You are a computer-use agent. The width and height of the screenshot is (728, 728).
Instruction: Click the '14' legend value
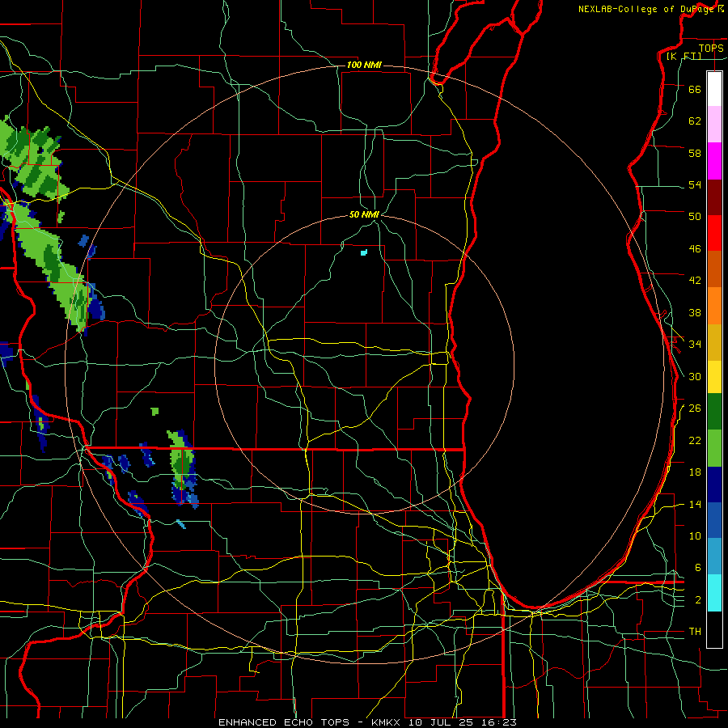(x=695, y=505)
